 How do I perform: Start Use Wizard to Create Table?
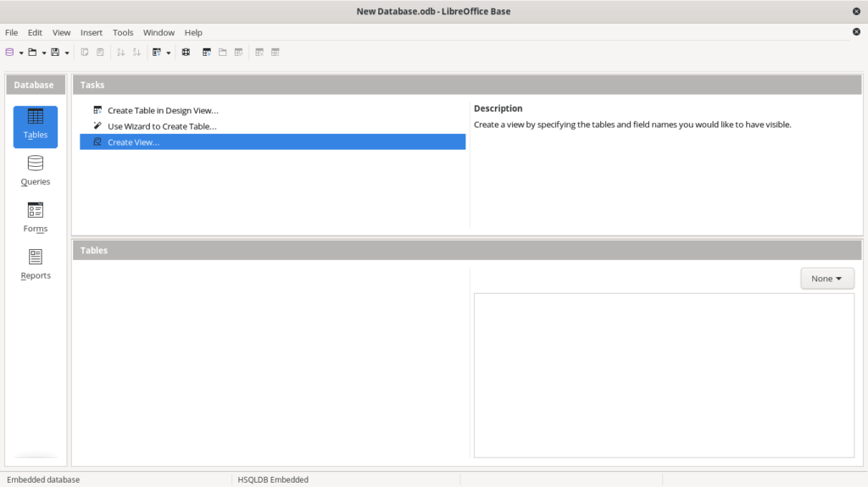tap(162, 126)
